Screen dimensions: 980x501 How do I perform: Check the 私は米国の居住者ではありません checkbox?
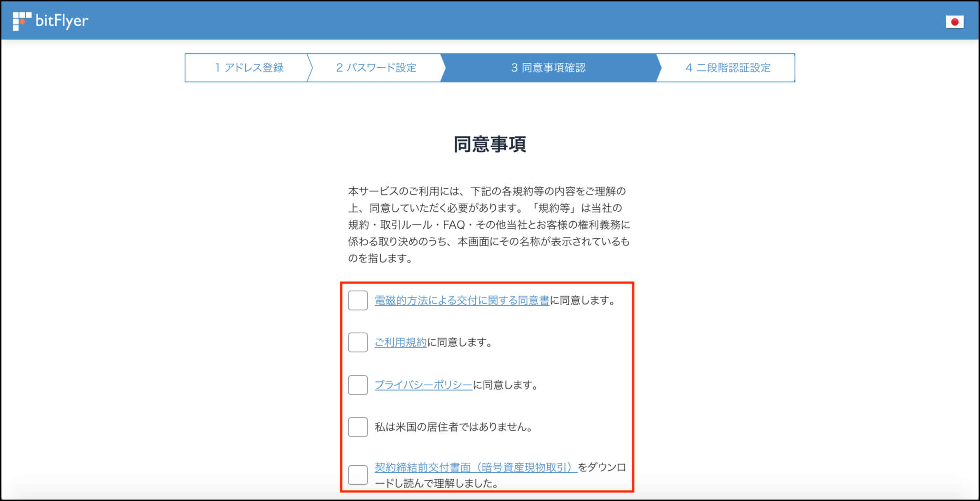[x=358, y=427]
